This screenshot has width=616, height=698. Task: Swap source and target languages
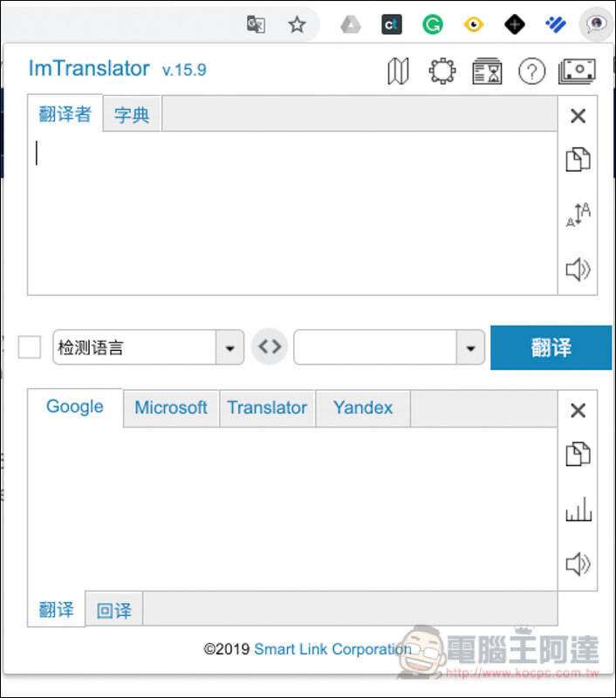pyautogui.click(x=270, y=346)
